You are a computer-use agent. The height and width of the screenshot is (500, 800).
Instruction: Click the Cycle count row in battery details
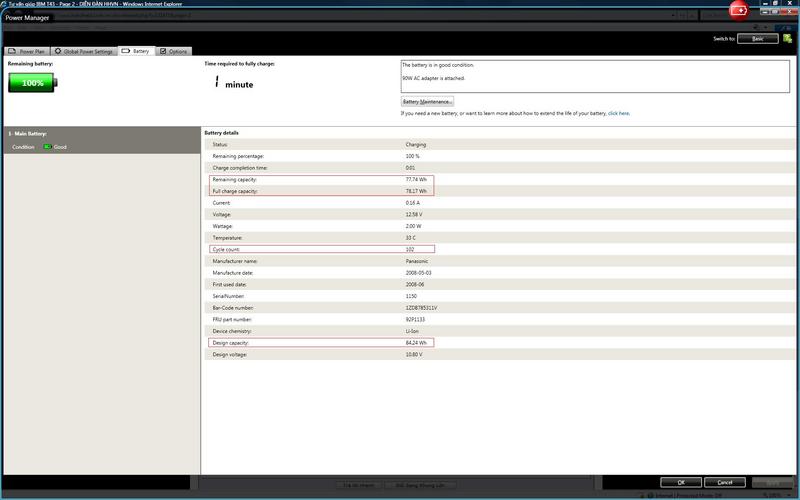[x=321, y=249]
